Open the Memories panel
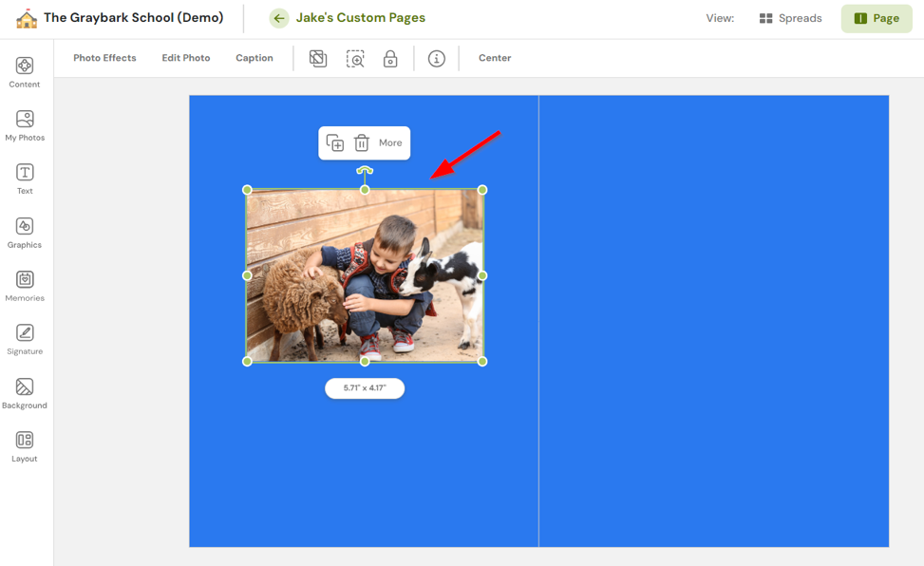The image size is (924, 566). (25, 286)
